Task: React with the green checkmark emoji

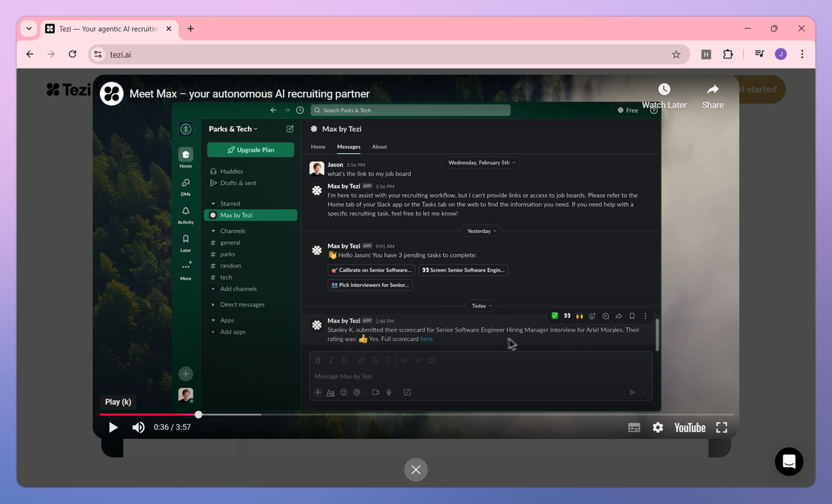Action: 555,315
